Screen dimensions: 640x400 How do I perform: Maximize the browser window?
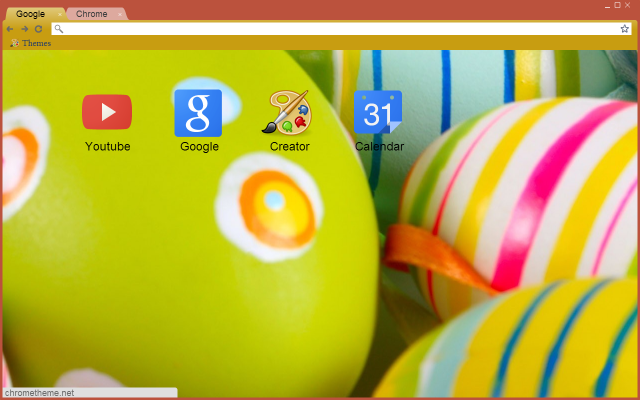(x=617, y=6)
